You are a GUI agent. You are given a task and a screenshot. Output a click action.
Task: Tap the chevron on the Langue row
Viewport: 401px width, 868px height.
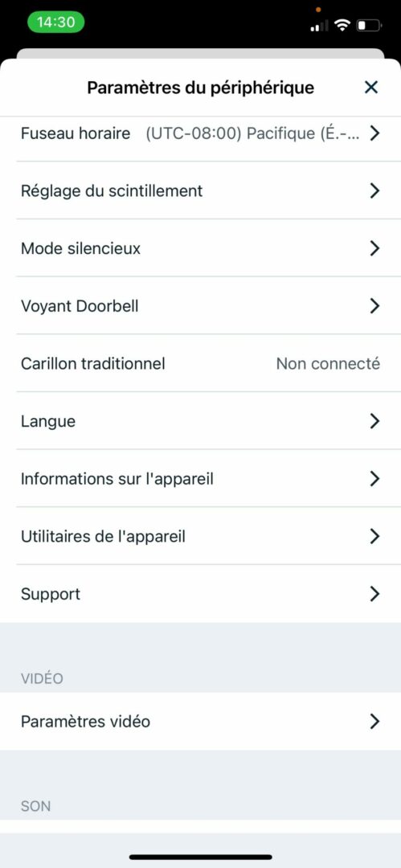click(x=374, y=421)
